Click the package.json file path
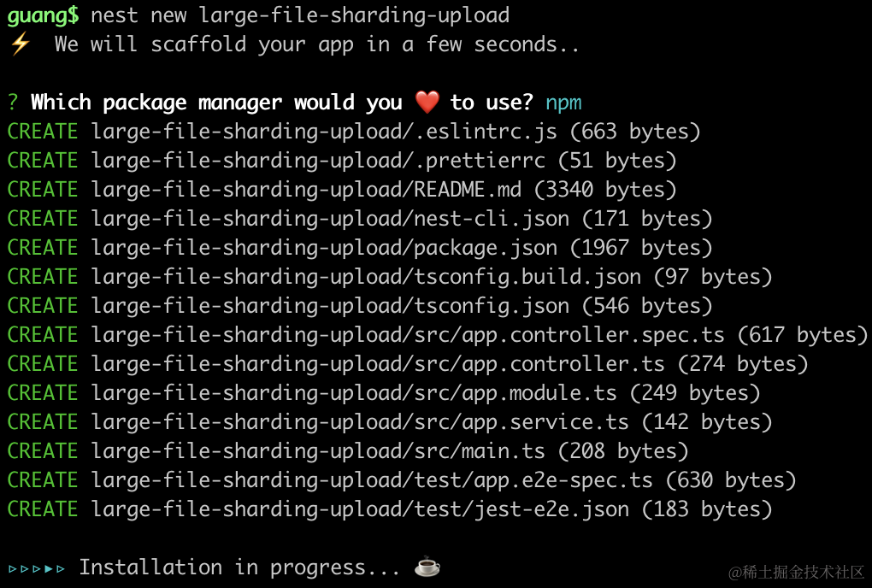Image resolution: width=872 pixels, height=588 pixels. (324, 248)
